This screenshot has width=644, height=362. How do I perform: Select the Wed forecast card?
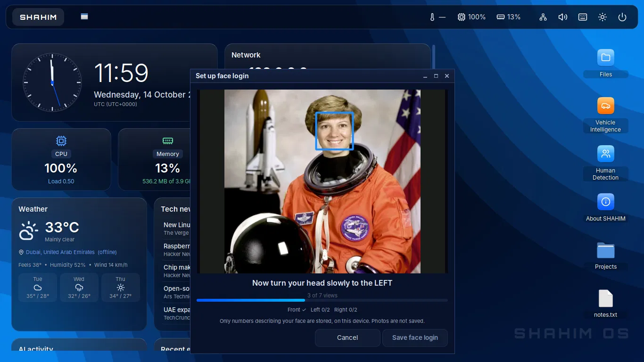coord(79,287)
